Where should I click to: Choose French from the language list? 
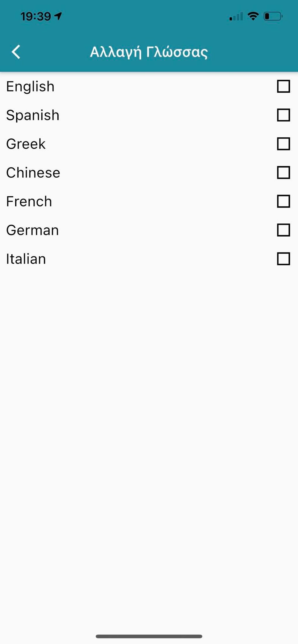pyautogui.click(x=29, y=201)
